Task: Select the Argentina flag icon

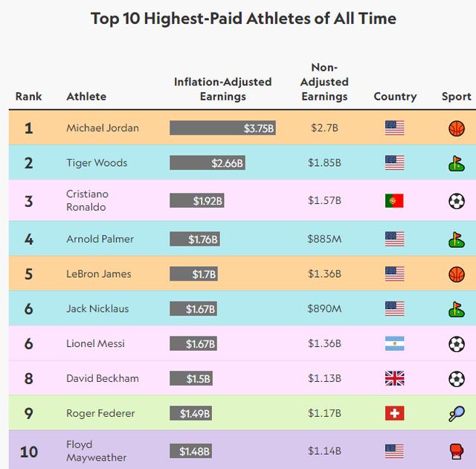Action: (394, 343)
